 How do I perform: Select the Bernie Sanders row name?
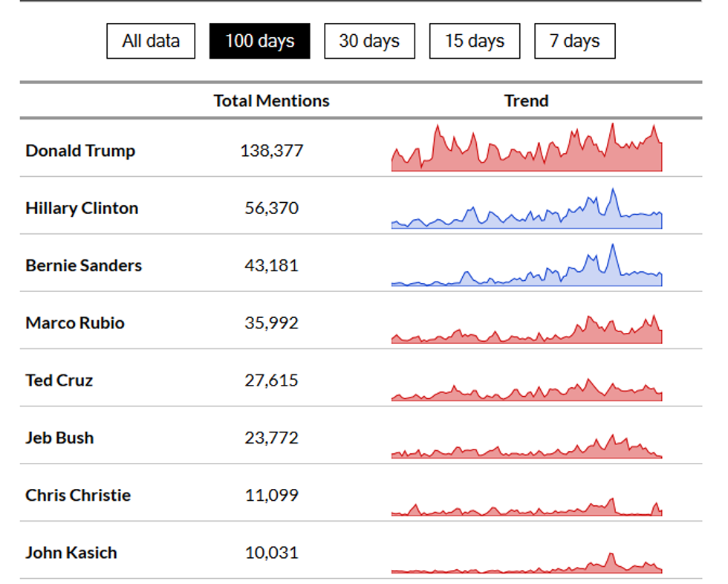(83, 265)
